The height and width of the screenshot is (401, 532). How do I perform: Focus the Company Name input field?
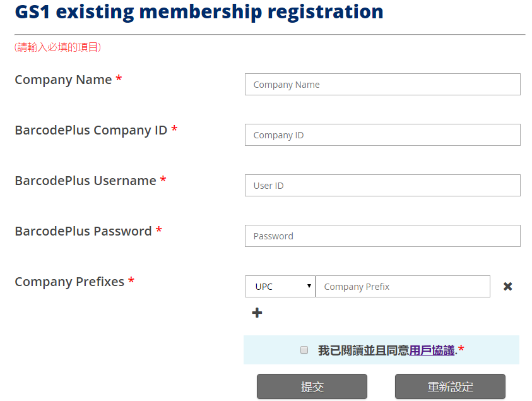382,84
